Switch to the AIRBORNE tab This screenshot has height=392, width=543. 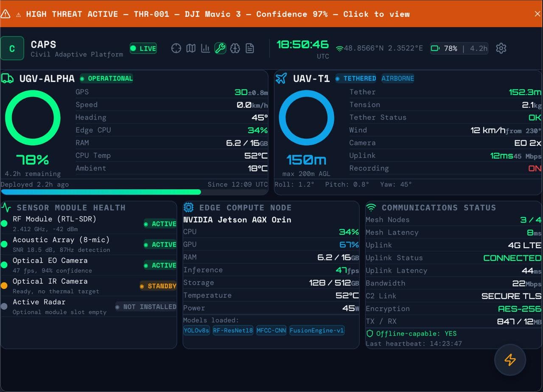click(397, 78)
